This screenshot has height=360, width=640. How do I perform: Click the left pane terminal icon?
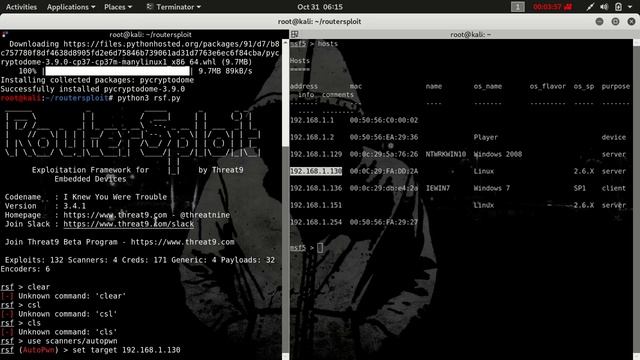tap(4, 35)
